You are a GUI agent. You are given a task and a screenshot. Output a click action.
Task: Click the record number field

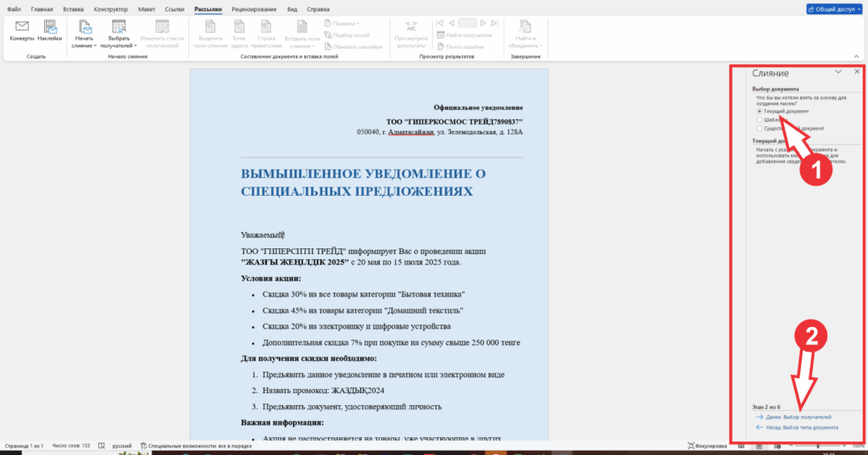467,23
